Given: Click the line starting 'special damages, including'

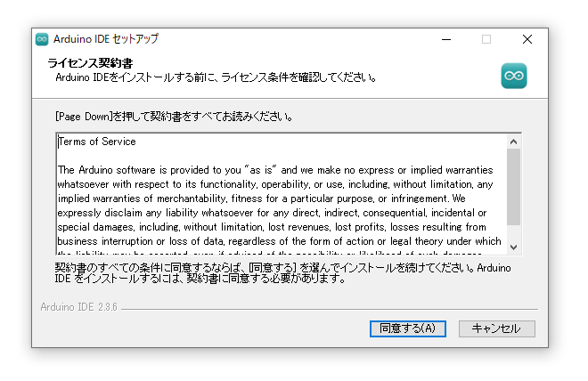Looking at the screenshot, I should click(x=272, y=227).
